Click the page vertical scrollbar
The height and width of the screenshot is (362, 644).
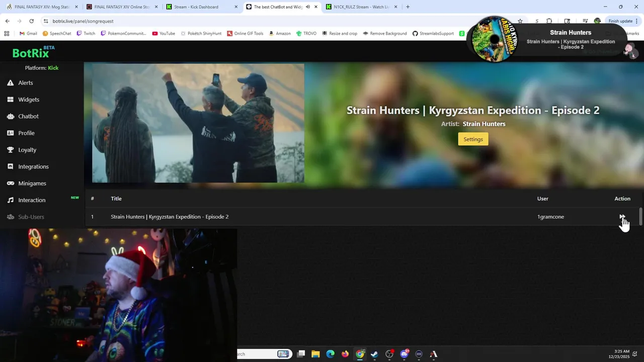click(640, 216)
